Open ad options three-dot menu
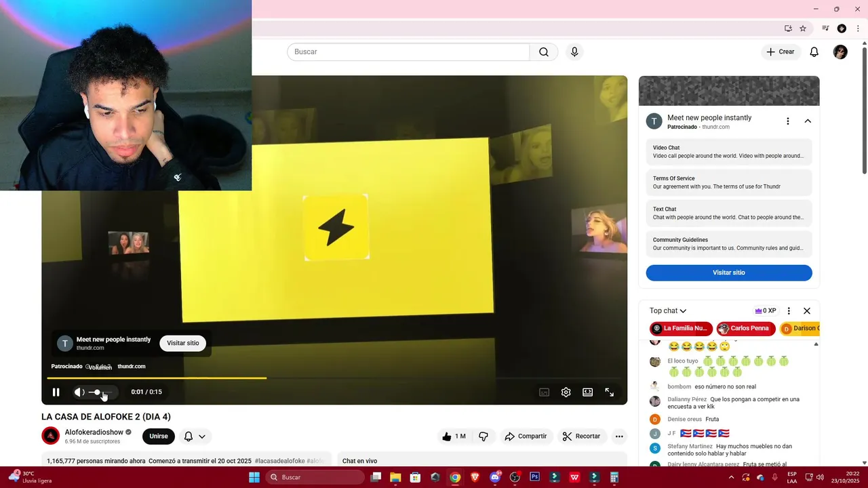 (787, 121)
